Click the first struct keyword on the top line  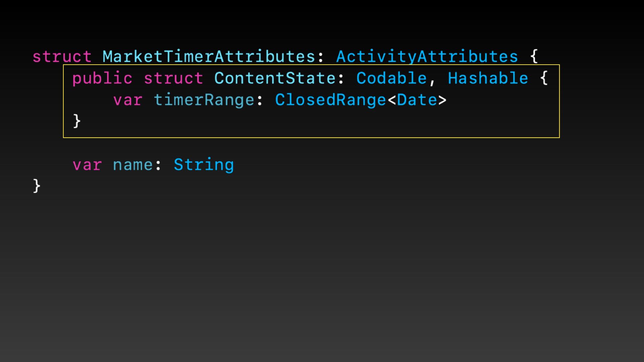62,57
